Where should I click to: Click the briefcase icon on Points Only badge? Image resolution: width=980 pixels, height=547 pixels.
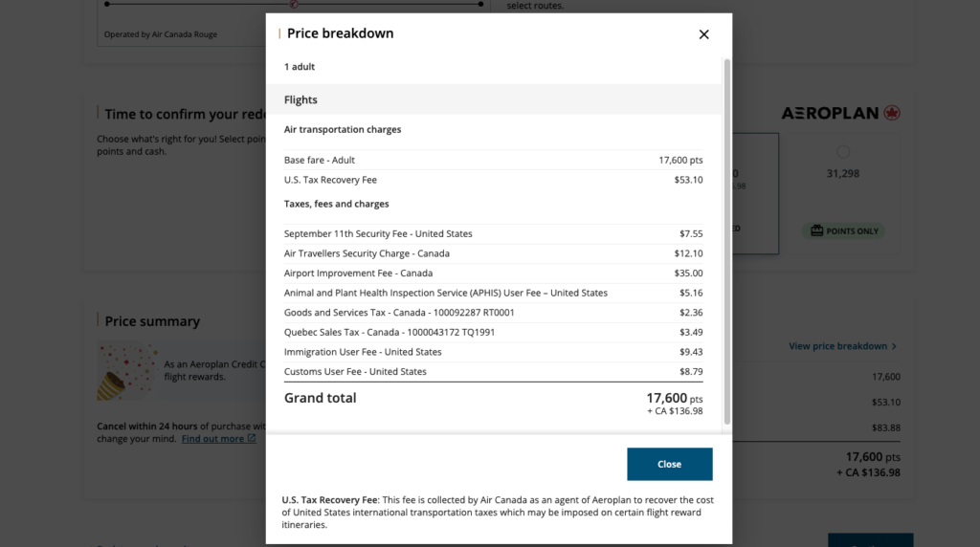[816, 230]
